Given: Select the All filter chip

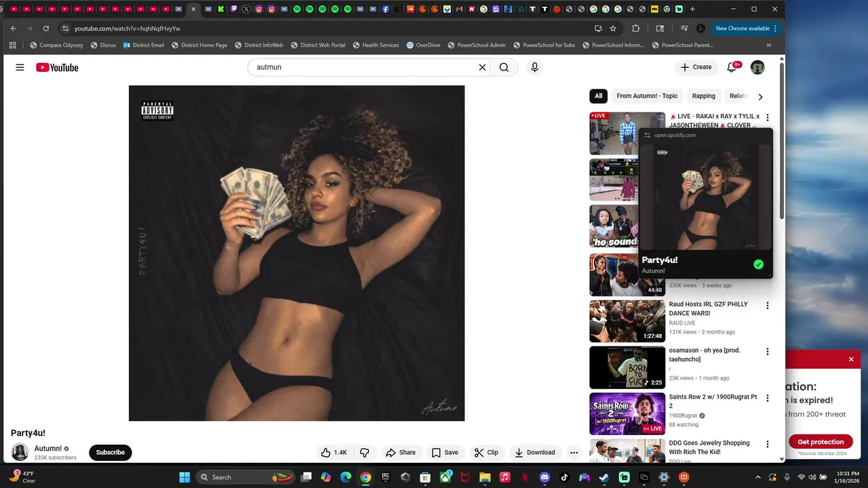Looking at the screenshot, I should pos(598,96).
